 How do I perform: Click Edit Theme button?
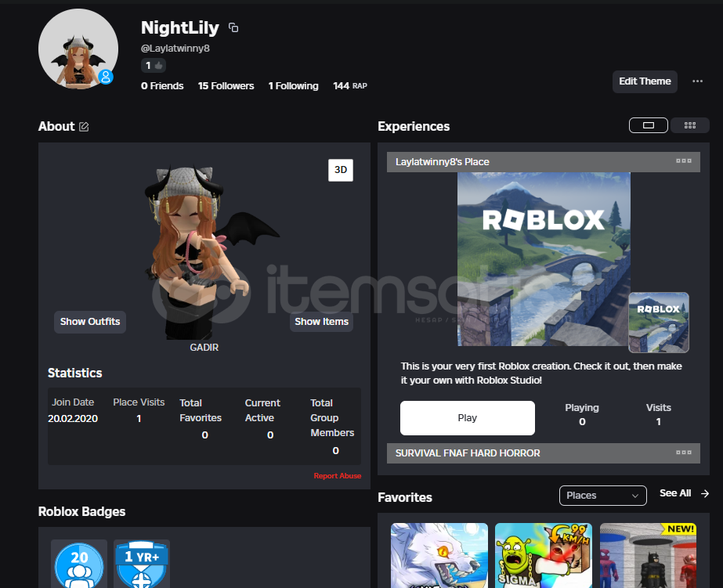pyautogui.click(x=645, y=81)
